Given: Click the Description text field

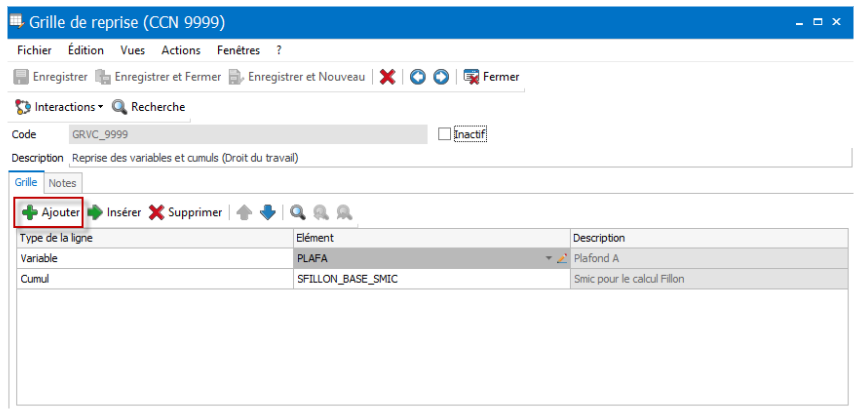Looking at the screenshot, I should 461,159.
